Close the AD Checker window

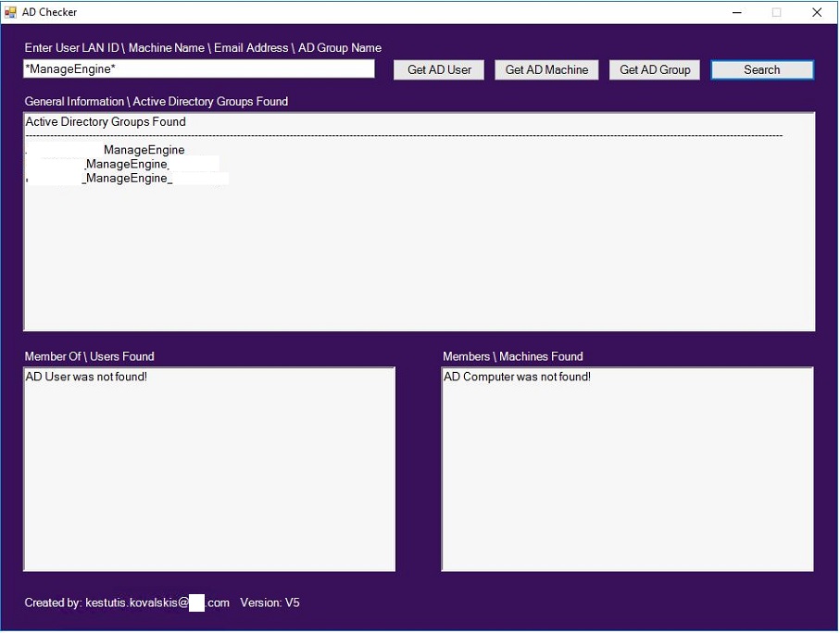pyautogui.click(x=817, y=12)
